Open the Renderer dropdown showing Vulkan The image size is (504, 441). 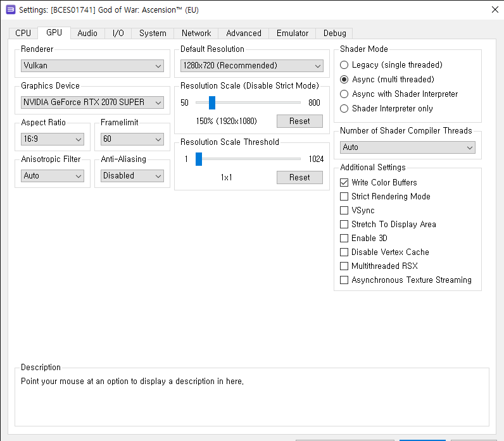point(92,66)
